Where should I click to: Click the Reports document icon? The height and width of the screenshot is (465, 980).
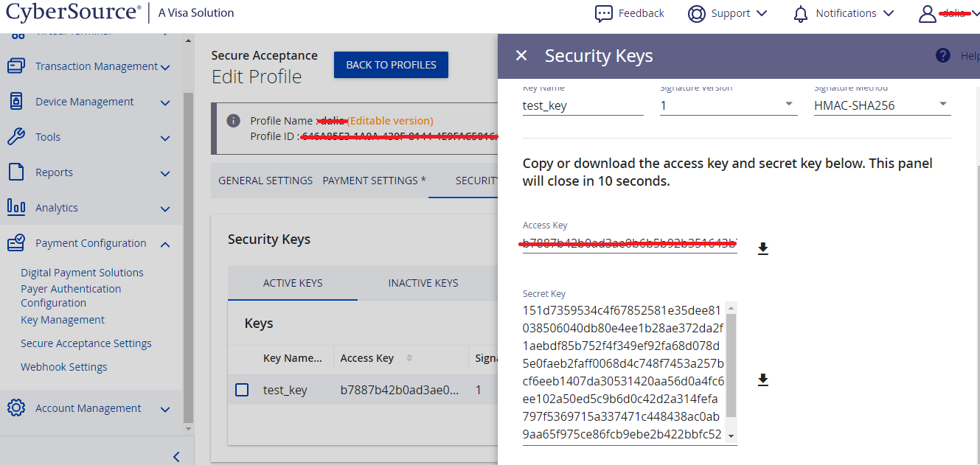click(x=16, y=172)
